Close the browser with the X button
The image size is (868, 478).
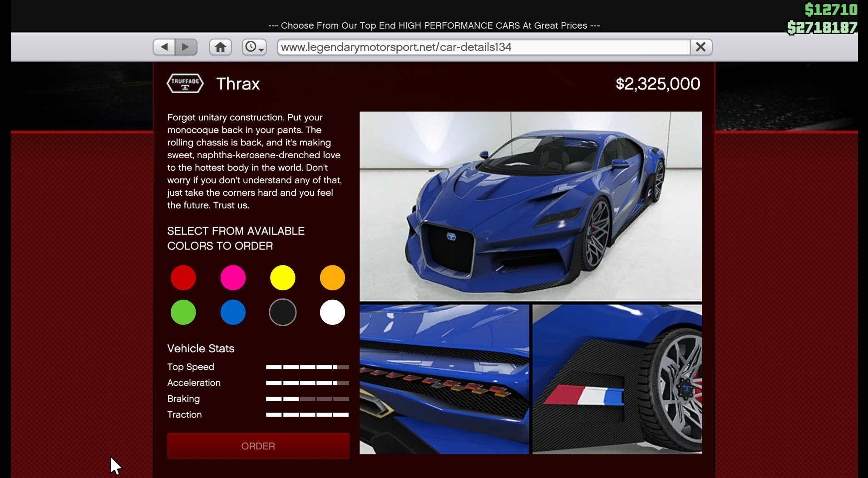(700, 47)
